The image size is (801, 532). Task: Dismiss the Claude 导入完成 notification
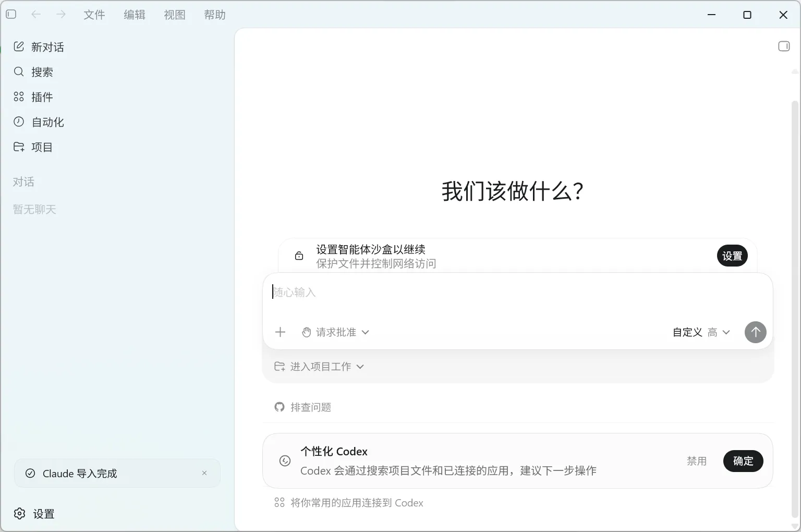(x=204, y=473)
